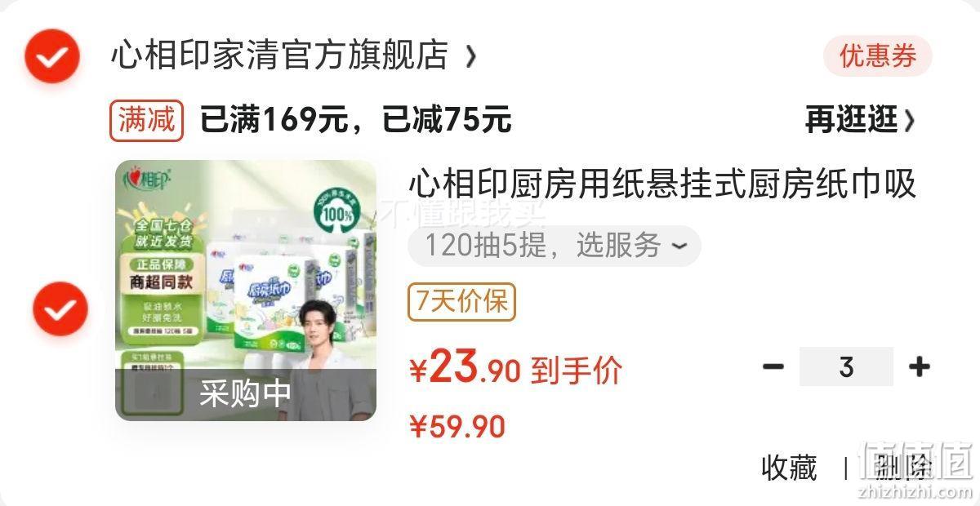Tap the arrow after 再逛逛

point(910,122)
